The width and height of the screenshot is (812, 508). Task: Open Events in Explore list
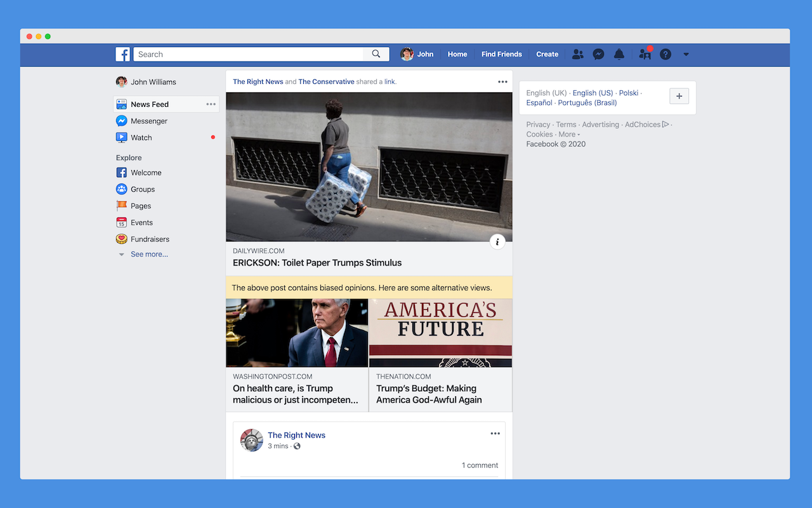tap(141, 222)
